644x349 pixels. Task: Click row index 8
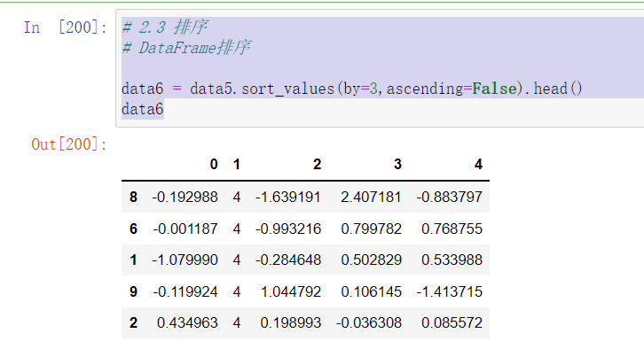(133, 197)
